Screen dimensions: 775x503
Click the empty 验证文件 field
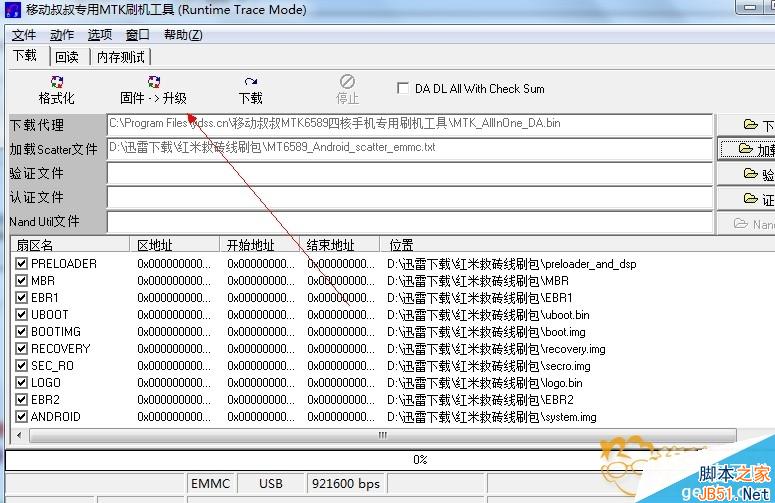(410, 173)
